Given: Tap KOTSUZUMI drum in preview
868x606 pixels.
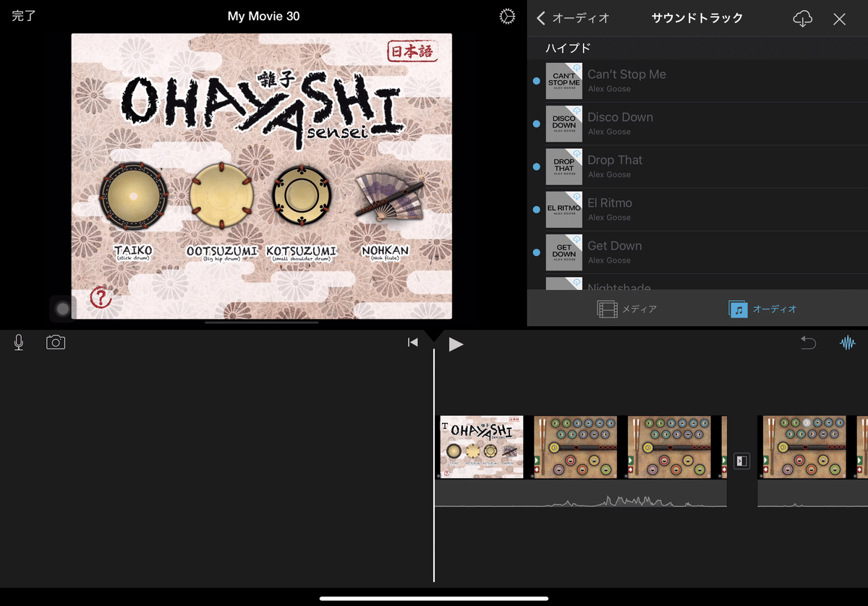Looking at the screenshot, I should 301,196.
